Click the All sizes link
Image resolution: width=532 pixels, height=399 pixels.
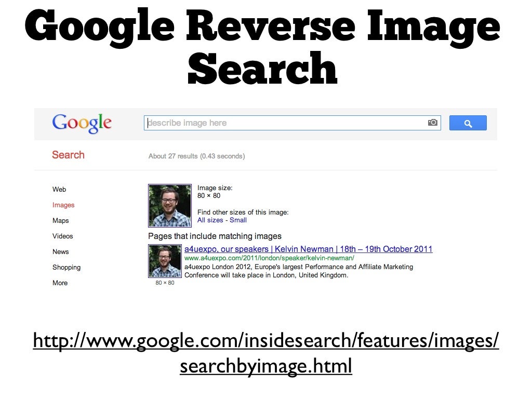[210, 220]
